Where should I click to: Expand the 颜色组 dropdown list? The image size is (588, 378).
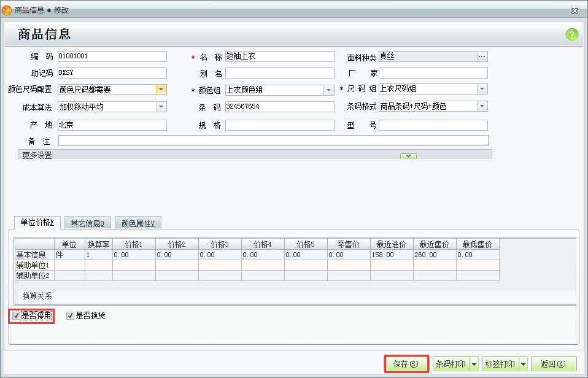click(x=328, y=89)
